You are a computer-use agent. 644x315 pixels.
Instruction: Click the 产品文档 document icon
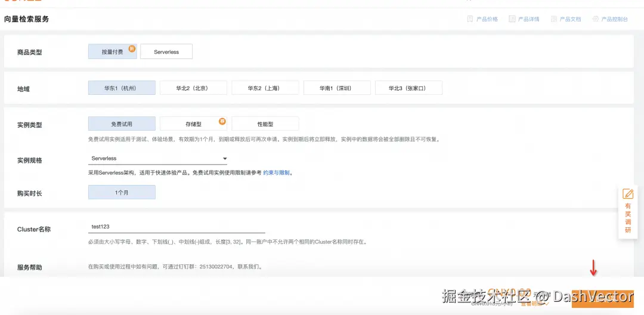553,19
